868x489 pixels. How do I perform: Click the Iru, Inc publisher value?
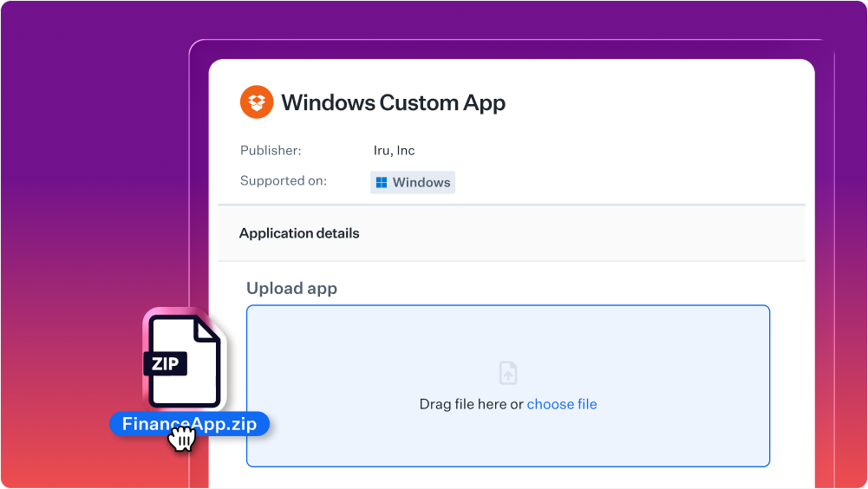click(x=394, y=151)
